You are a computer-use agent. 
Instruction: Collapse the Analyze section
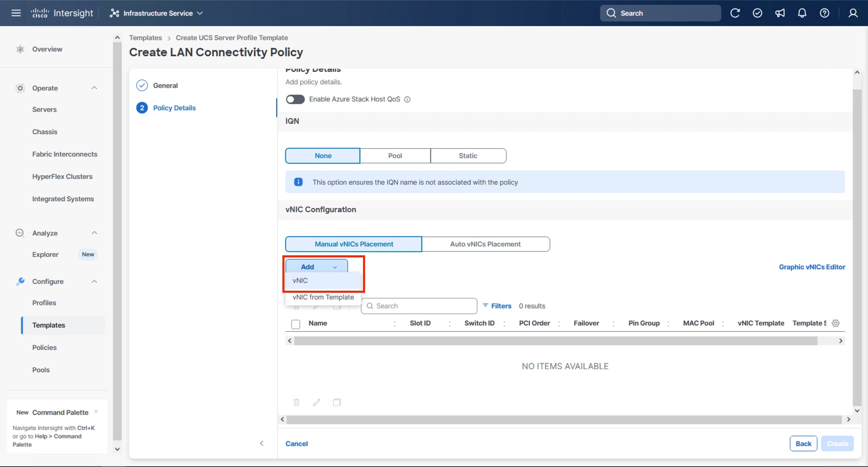(x=94, y=233)
